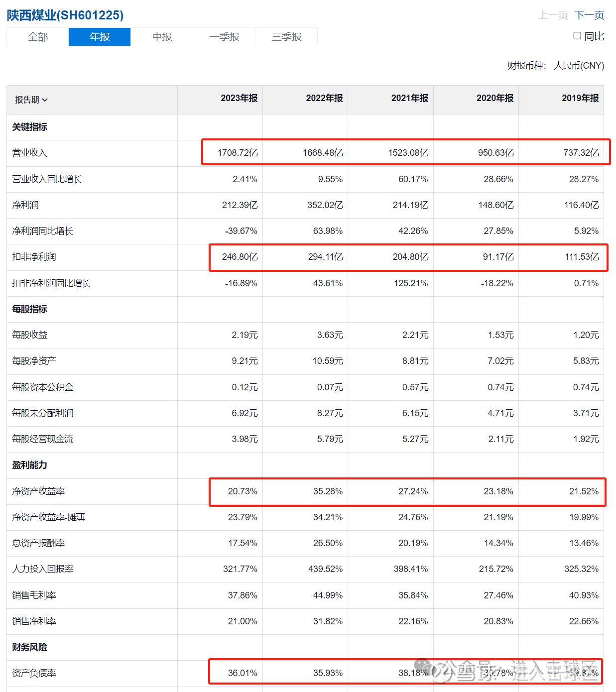
Task: Click 总资产报酬率 value 26.50%
Action: point(328,543)
